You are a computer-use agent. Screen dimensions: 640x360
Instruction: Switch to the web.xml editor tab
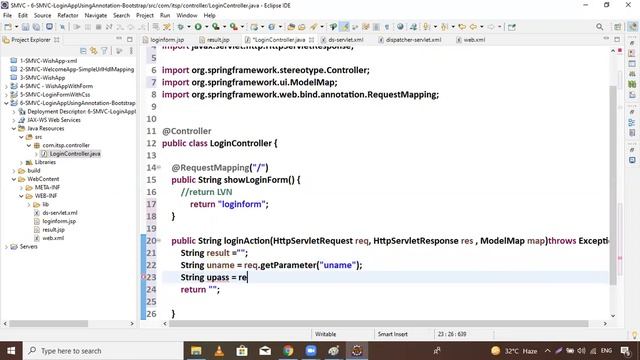(x=474, y=40)
